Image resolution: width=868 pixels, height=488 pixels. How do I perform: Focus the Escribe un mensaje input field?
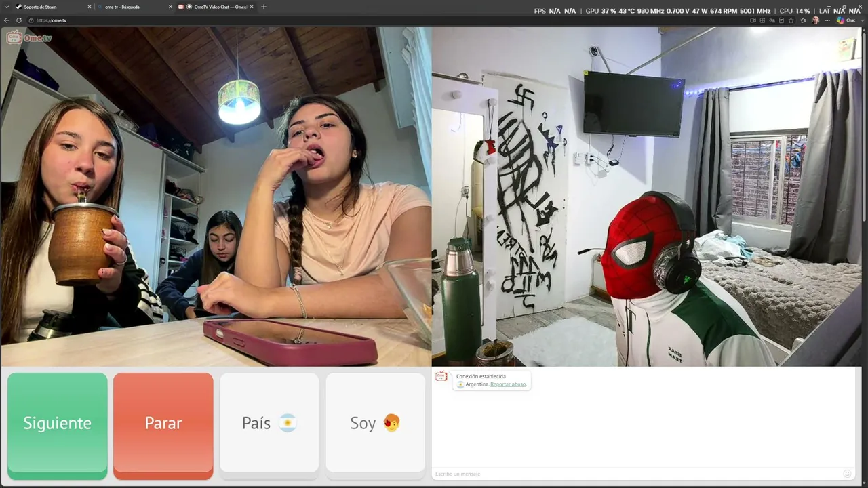pos(637,474)
